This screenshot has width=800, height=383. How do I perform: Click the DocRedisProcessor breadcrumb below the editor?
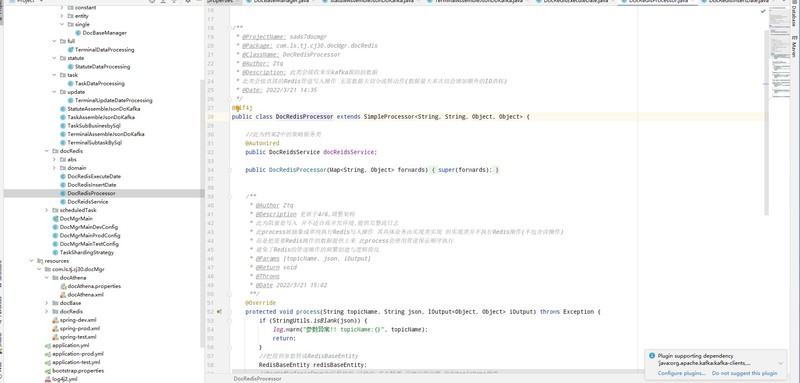click(x=257, y=379)
